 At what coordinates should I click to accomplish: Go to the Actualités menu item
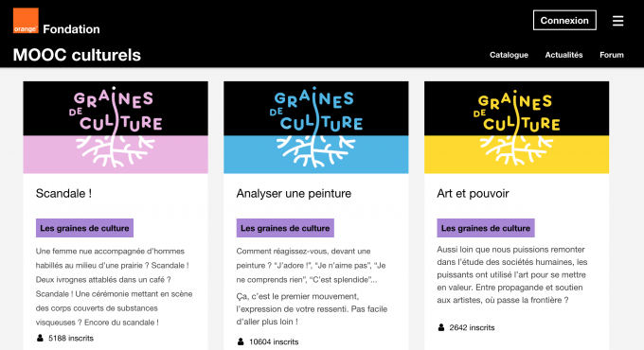point(563,55)
